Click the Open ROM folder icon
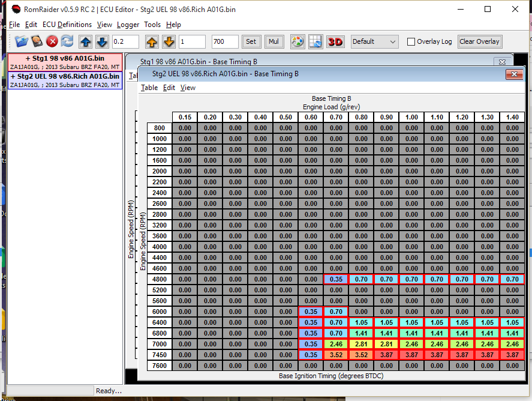The image size is (532, 401). point(22,41)
